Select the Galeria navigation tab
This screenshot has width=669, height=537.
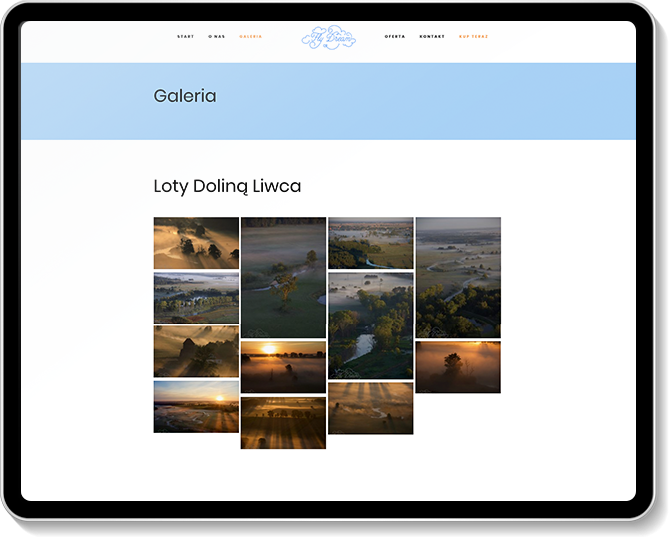251,37
